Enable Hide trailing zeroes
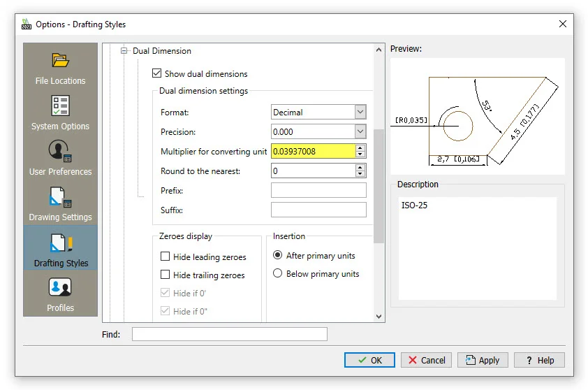Screen dimensions: 588x390 point(166,275)
